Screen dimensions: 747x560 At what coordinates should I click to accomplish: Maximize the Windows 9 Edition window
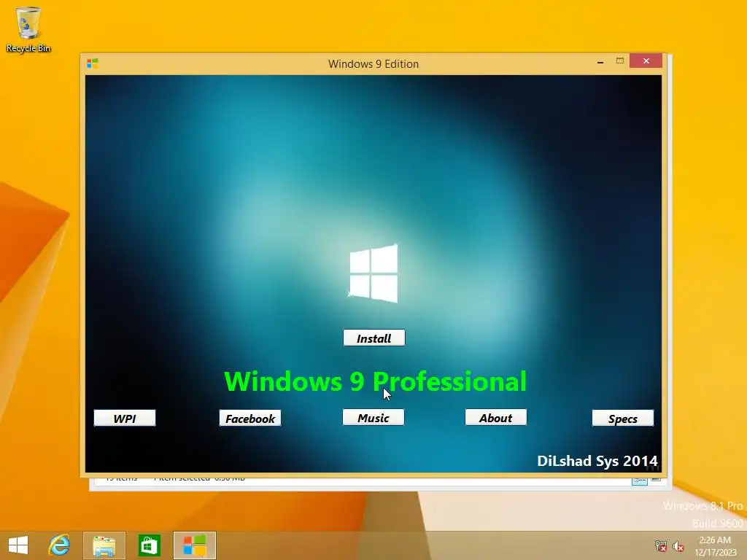[x=620, y=61]
